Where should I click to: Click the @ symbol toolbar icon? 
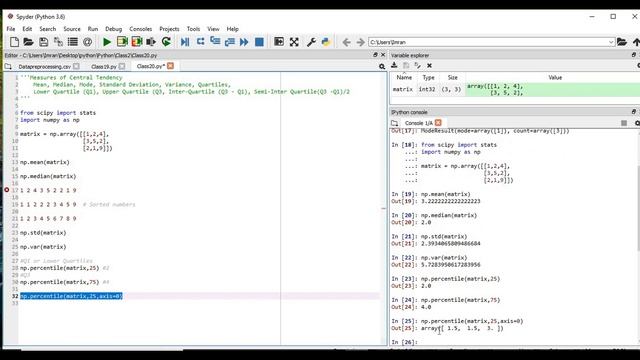coord(87,42)
